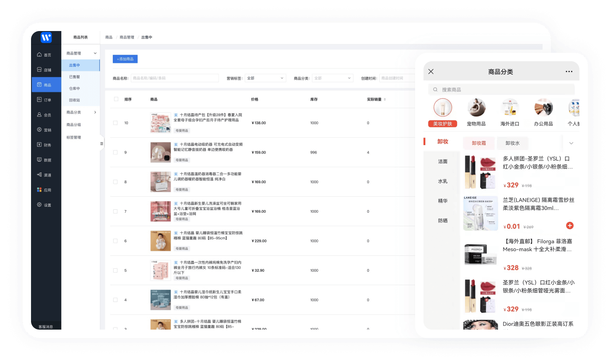This screenshot has width=613, height=364.
Task: Go to 店铺 store section icon
Action: pos(39,70)
